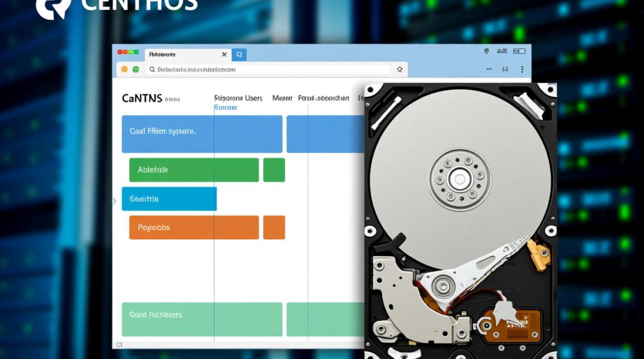Click the green 'Abiefalk' bar

pyautogui.click(x=194, y=170)
